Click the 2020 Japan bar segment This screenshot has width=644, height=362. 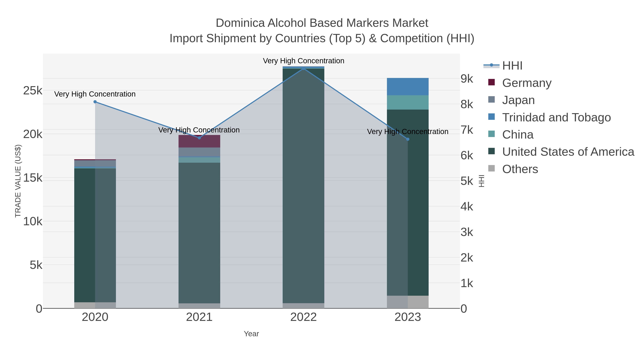pyautogui.click(x=95, y=163)
